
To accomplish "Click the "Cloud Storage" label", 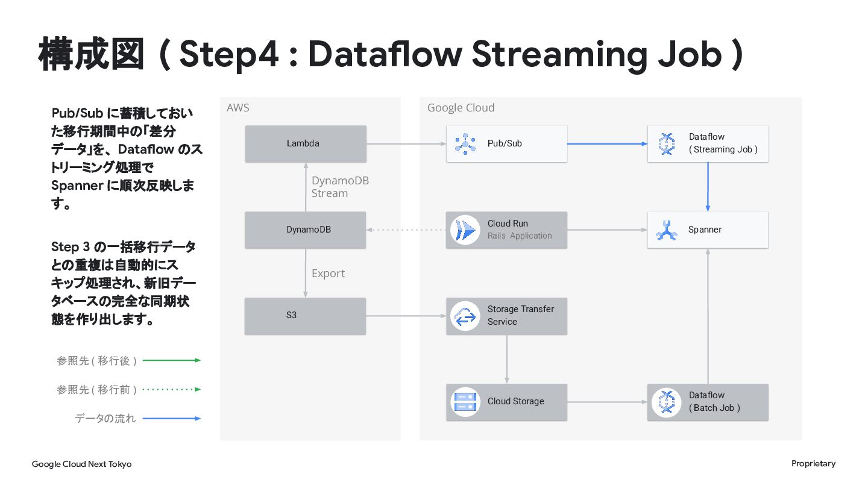I will pyautogui.click(x=516, y=401).
